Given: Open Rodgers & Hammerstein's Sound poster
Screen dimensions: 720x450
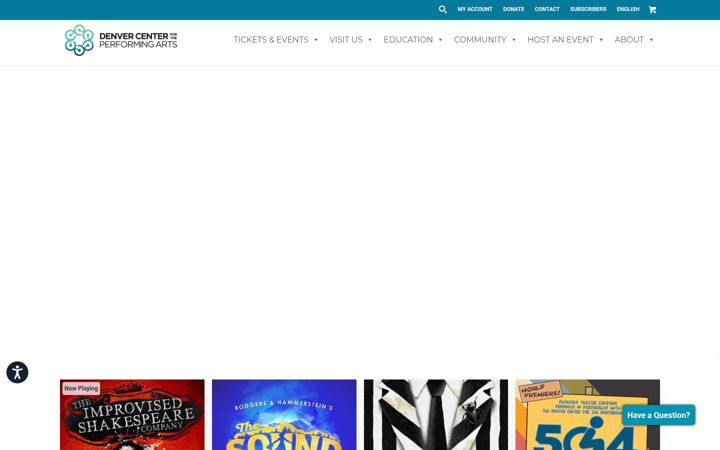Looking at the screenshot, I should coord(284,415).
